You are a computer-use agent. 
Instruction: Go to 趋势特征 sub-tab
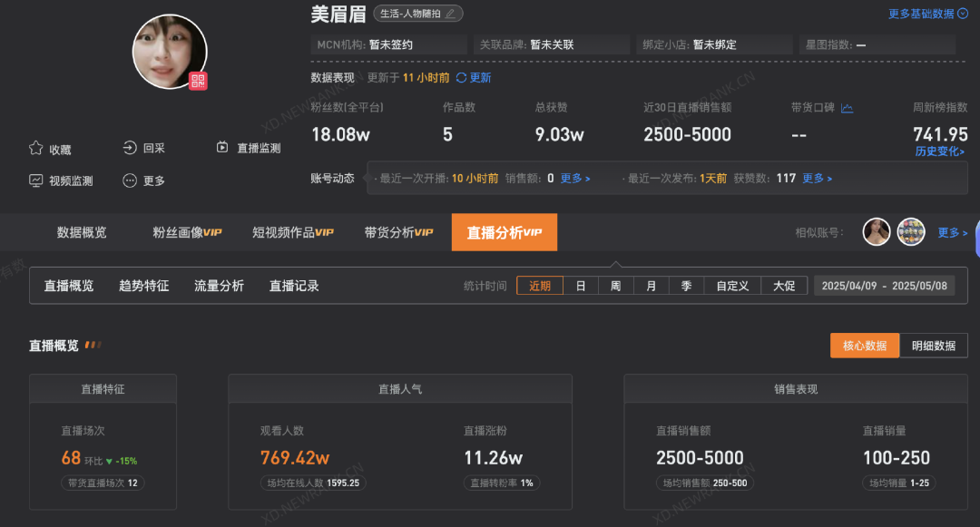143,286
